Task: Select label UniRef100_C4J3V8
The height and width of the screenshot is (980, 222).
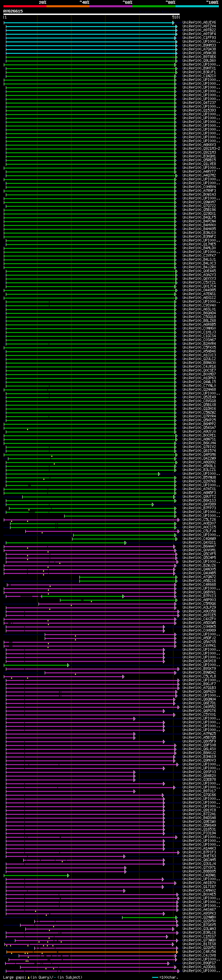Action: click(x=199, y=955)
